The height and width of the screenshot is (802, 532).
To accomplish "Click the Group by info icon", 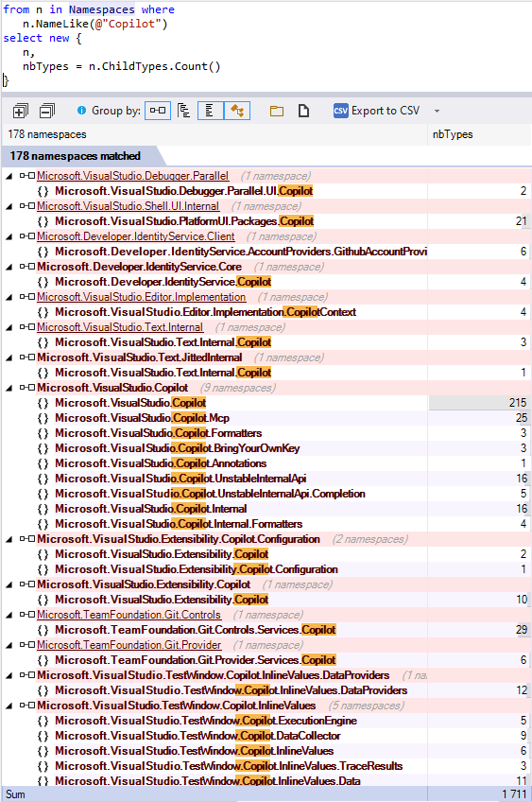I will (82, 110).
